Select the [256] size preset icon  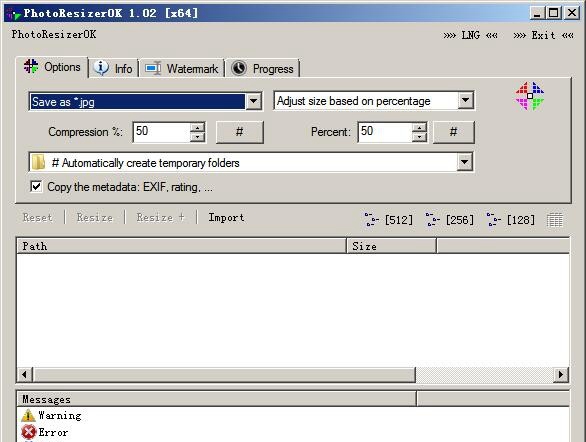pos(449,220)
